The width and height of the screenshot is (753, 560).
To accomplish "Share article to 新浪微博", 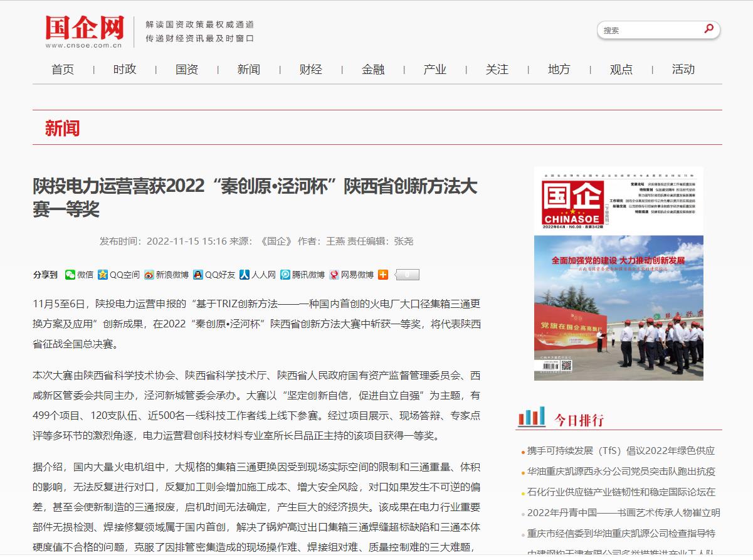I will coord(166,275).
